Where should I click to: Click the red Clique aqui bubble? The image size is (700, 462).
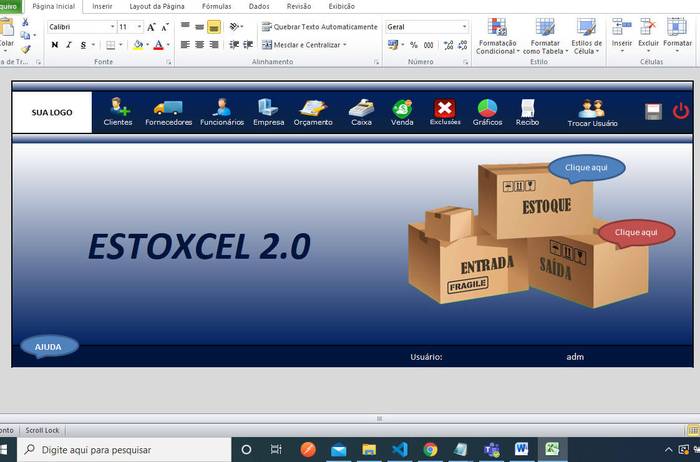click(636, 233)
